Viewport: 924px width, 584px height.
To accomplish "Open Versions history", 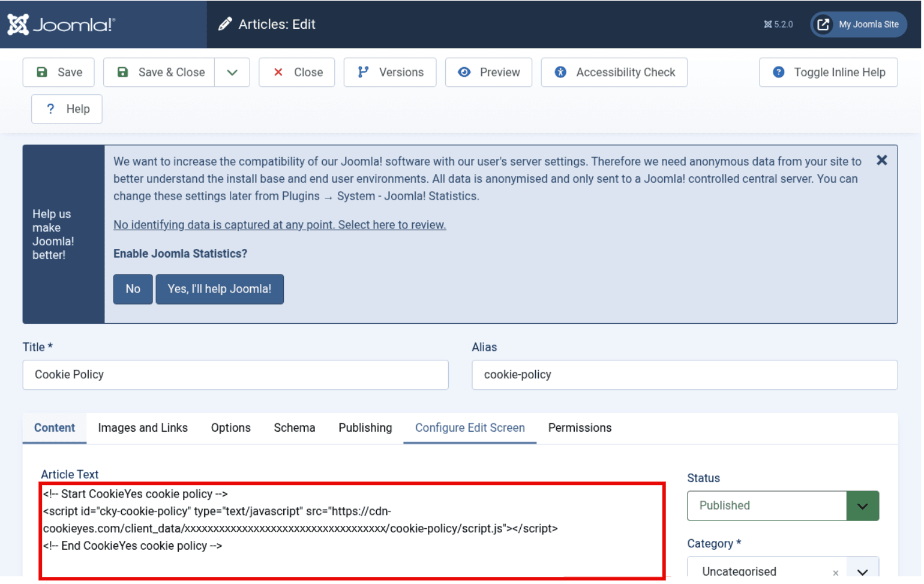I will 390,73.
